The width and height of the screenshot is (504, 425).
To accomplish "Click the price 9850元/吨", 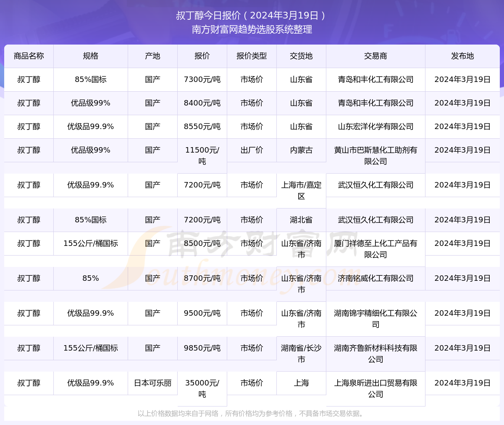I will 202,348.
